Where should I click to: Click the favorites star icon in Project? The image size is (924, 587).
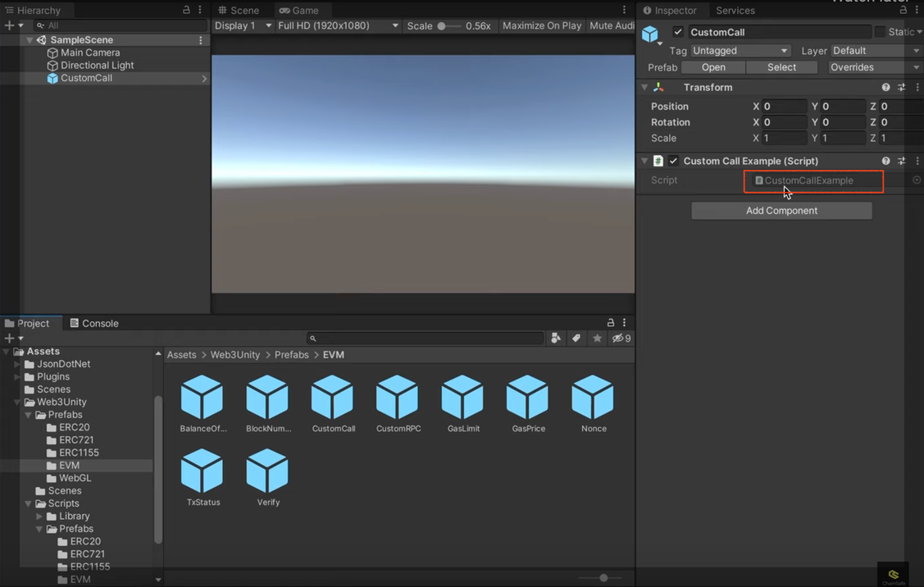(597, 339)
